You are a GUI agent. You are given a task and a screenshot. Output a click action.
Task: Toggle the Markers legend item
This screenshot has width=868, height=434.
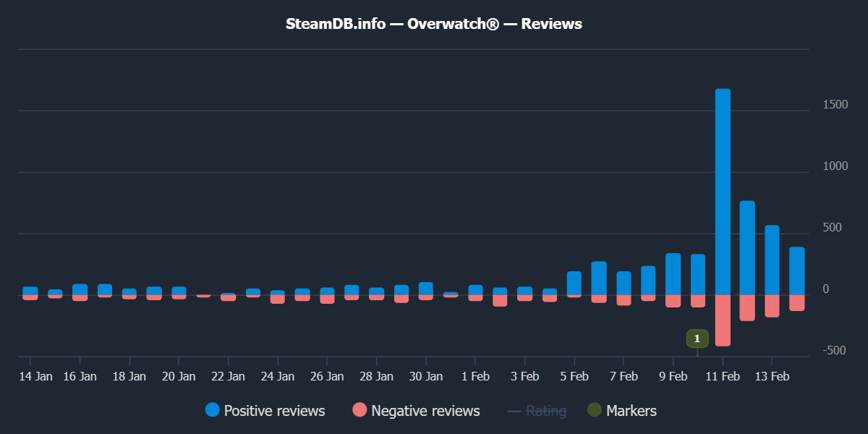[631, 411]
